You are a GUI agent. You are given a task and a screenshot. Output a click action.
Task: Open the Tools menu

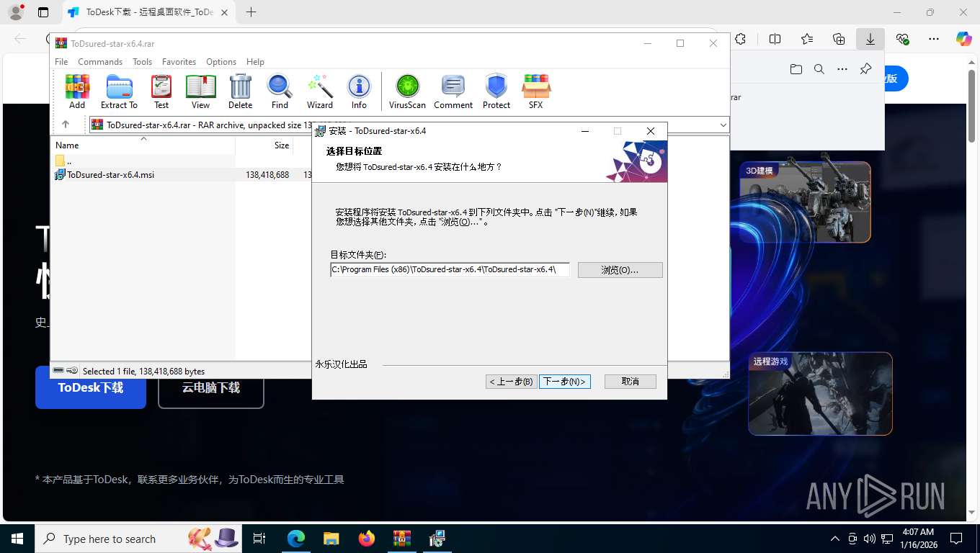142,62
